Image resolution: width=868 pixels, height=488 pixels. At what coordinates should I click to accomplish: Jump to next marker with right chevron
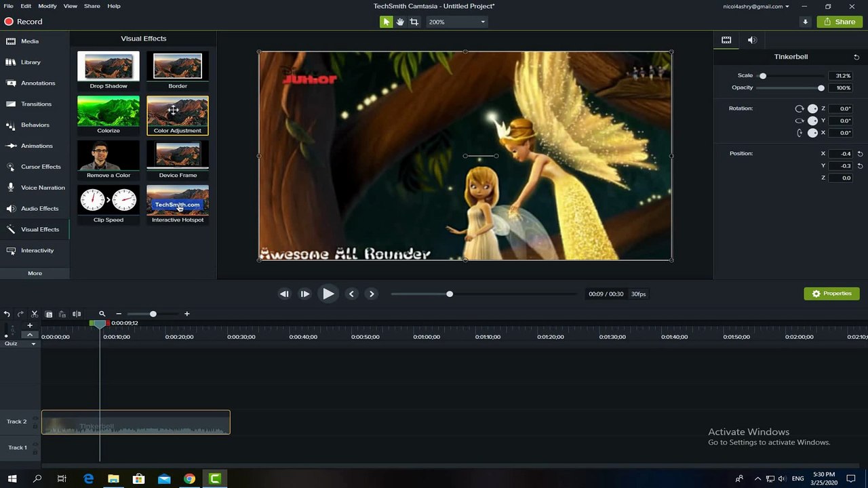[372, 293]
